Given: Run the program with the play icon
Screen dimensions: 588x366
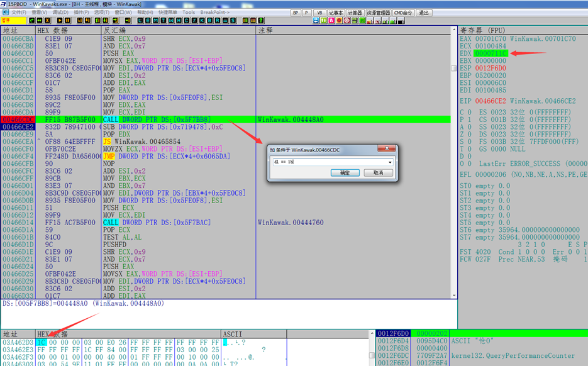Looking at the screenshot, I should tap(60, 20).
